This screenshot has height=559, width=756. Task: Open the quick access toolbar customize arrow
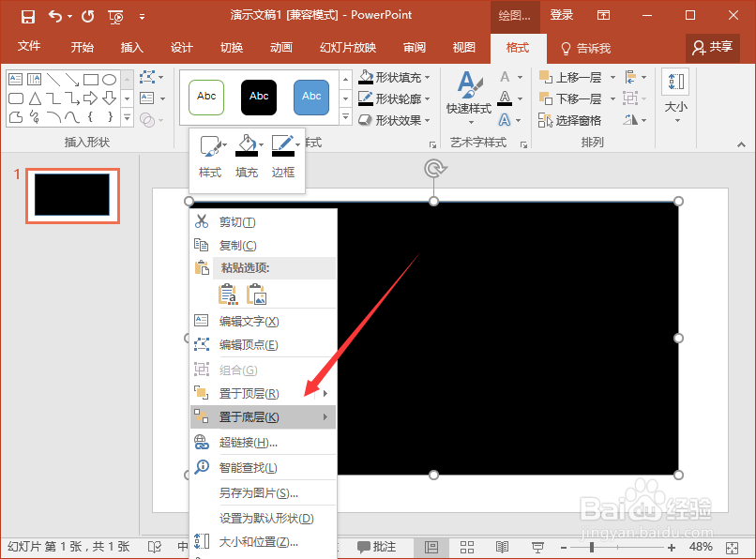[142, 17]
